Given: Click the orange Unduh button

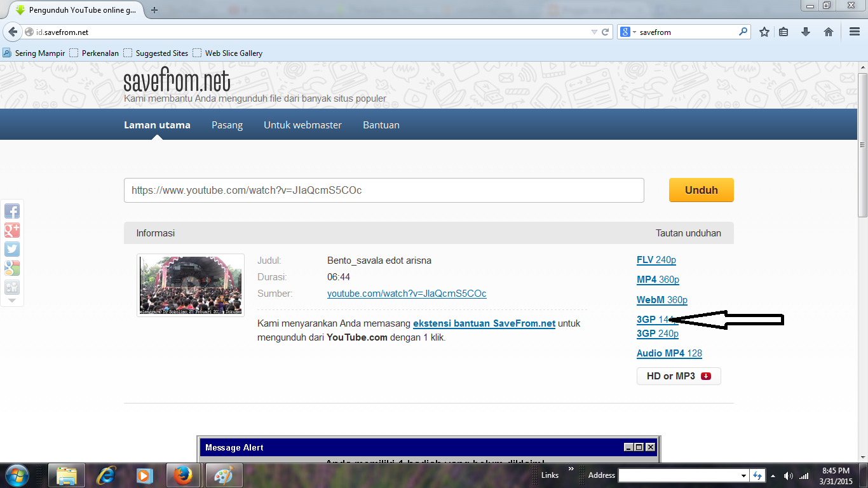Looking at the screenshot, I should [702, 190].
